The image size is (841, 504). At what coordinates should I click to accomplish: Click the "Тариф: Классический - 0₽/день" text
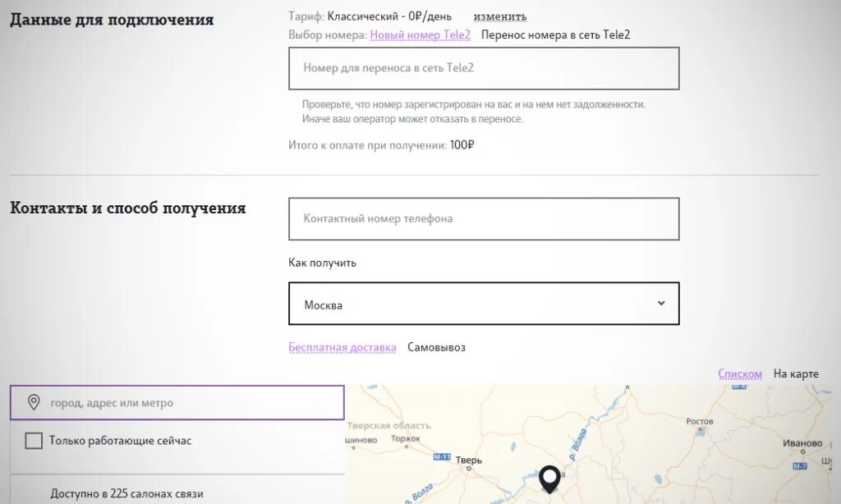(x=370, y=16)
